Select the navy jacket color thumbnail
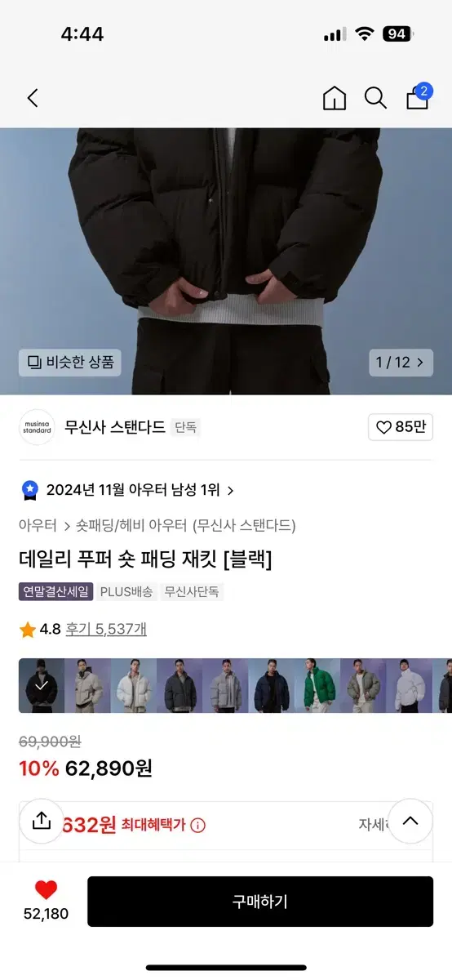Image resolution: width=452 pixels, height=980 pixels. point(271,685)
